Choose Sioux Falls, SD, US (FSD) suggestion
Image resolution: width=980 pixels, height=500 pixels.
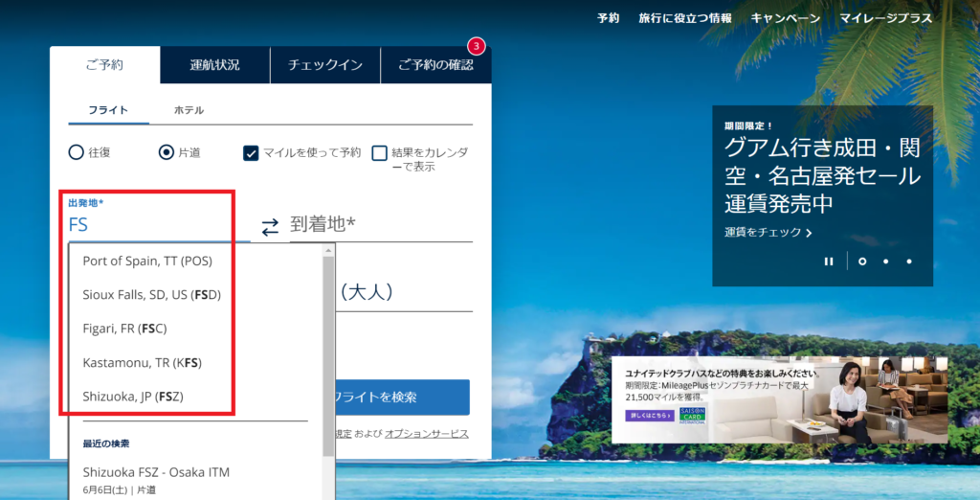tap(151, 294)
